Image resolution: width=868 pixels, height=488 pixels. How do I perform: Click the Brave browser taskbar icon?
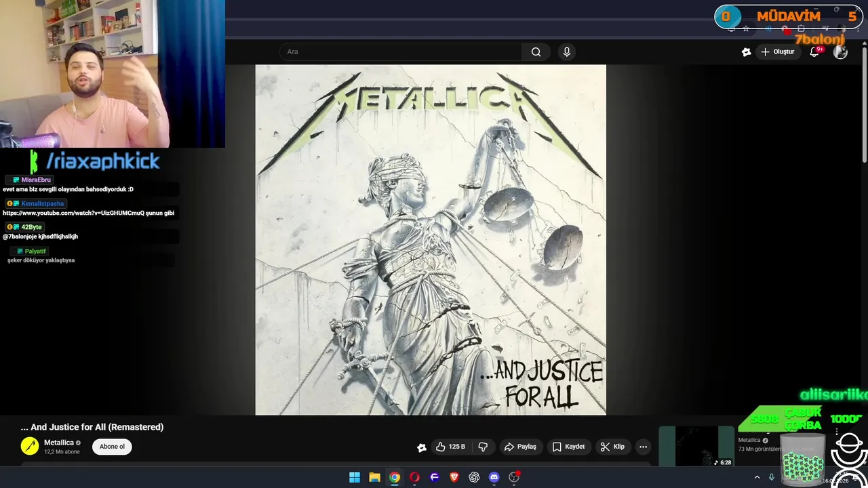454,477
